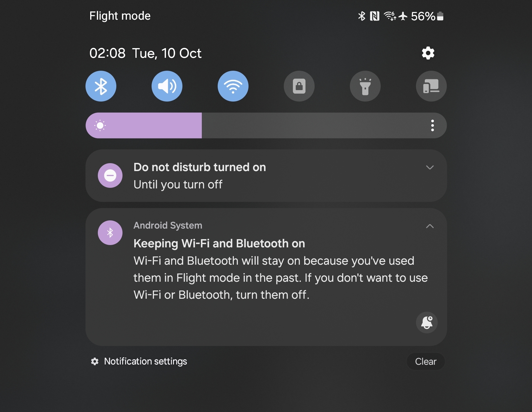Expand the Do not disturb notification
The width and height of the screenshot is (532, 412).
click(430, 167)
